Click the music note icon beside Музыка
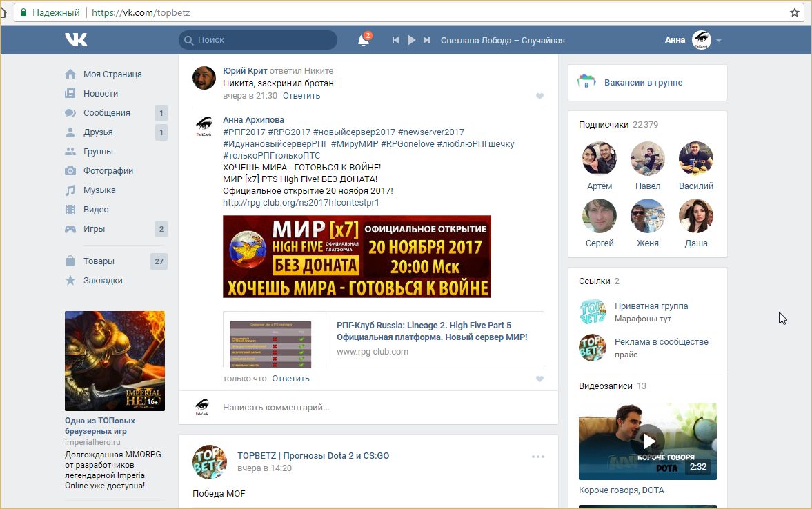812x509 pixels. click(70, 190)
